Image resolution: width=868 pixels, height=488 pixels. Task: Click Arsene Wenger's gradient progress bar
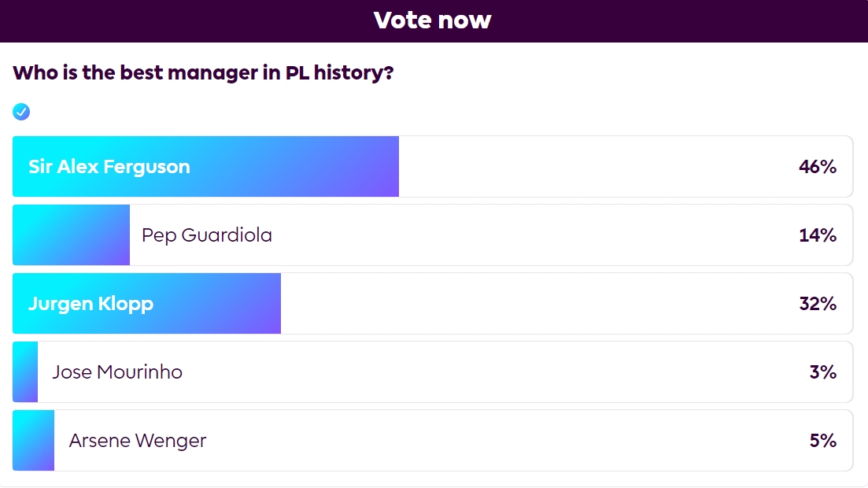(x=33, y=441)
